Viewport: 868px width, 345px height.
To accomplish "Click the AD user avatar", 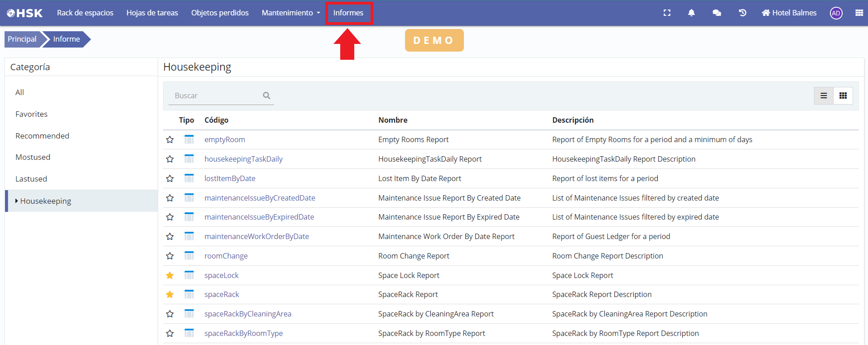I will point(836,13).
